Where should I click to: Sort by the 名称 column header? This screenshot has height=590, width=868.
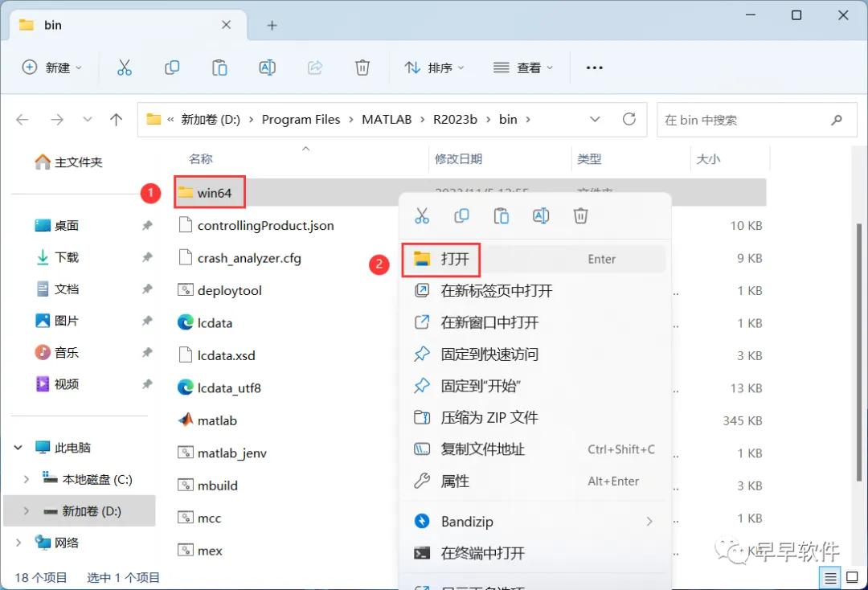coord(200,159)
